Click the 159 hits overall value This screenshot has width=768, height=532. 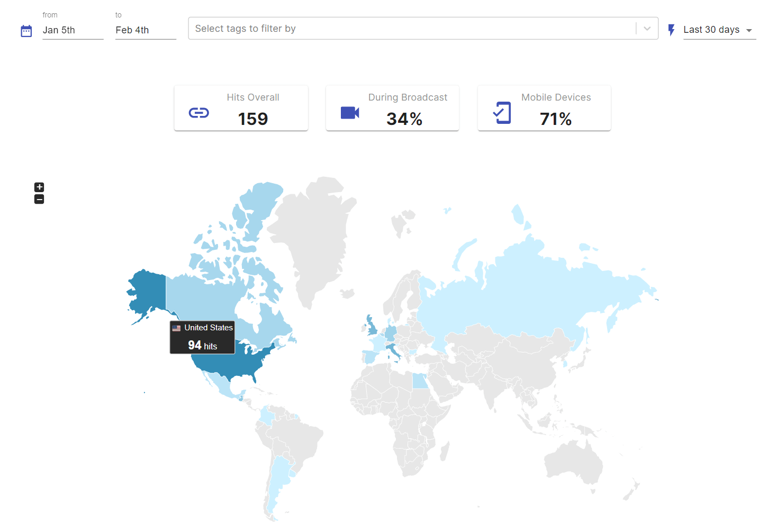click(253, 119)
